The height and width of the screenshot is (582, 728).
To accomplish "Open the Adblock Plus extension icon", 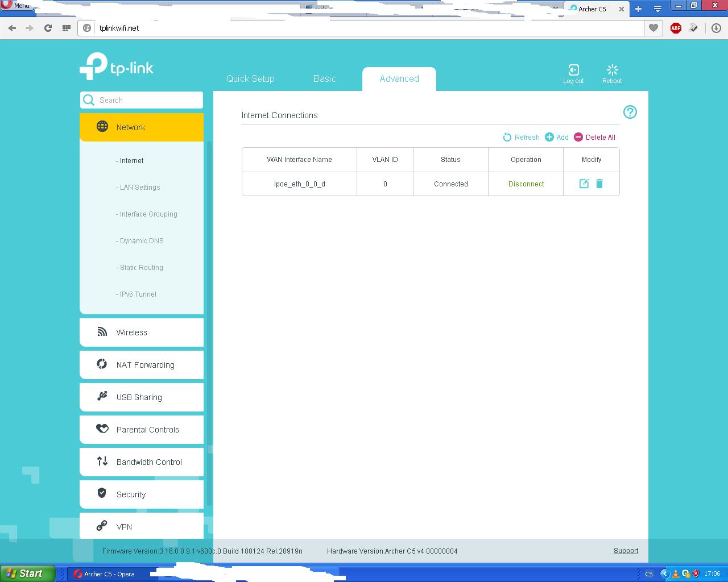I will (x=676, y=28).
